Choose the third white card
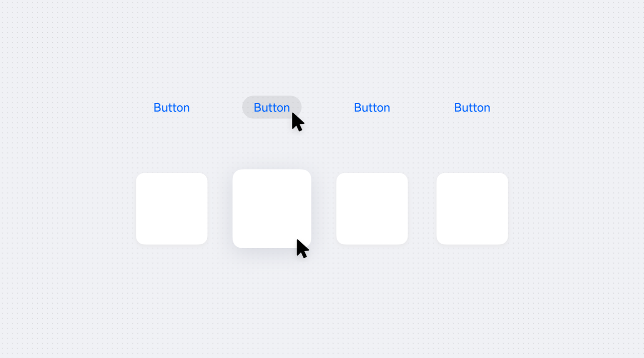 click(372, 209)
